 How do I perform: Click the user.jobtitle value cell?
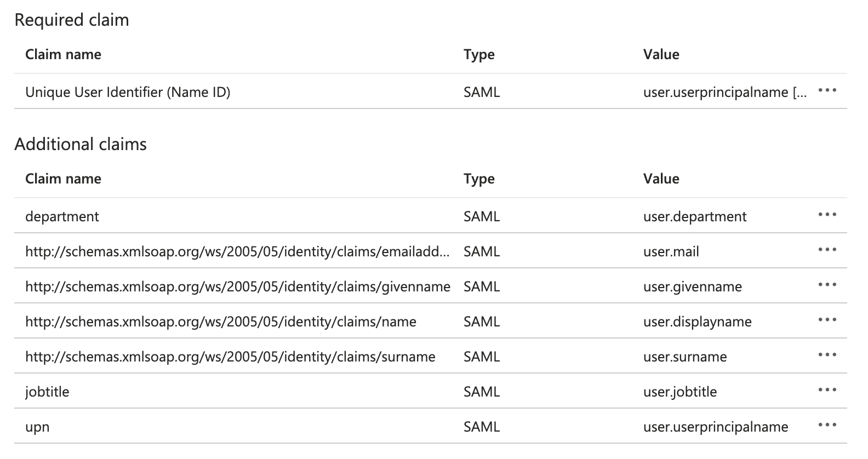click(680, 392)
